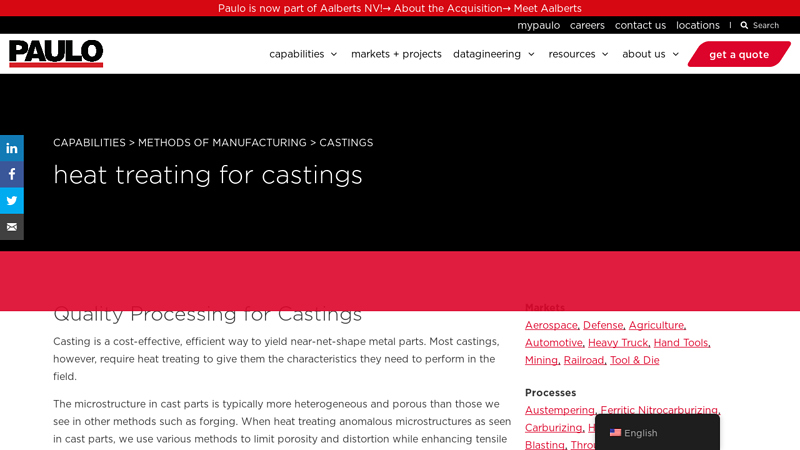Click into the Search field
Image resolution: width=800 pixels, height=450 pixels.
coord(766,25)
